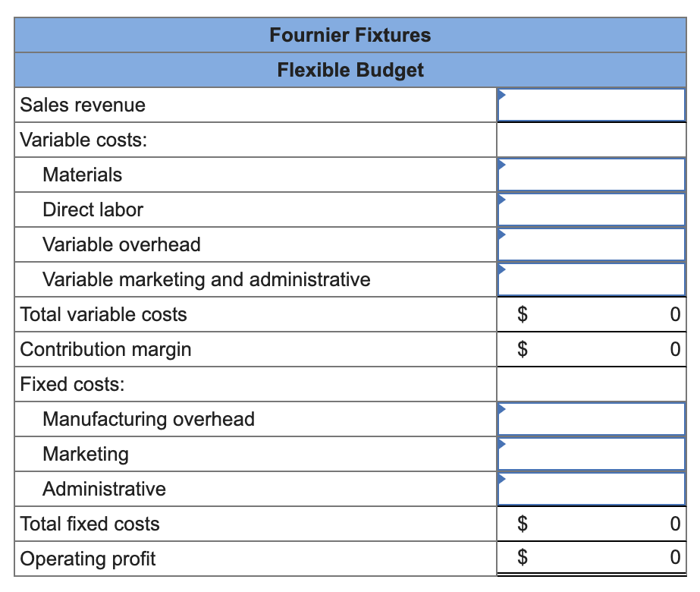Select the Fixed costs Marketing input field
The image size is (700, 592).
tap(592, 454)
